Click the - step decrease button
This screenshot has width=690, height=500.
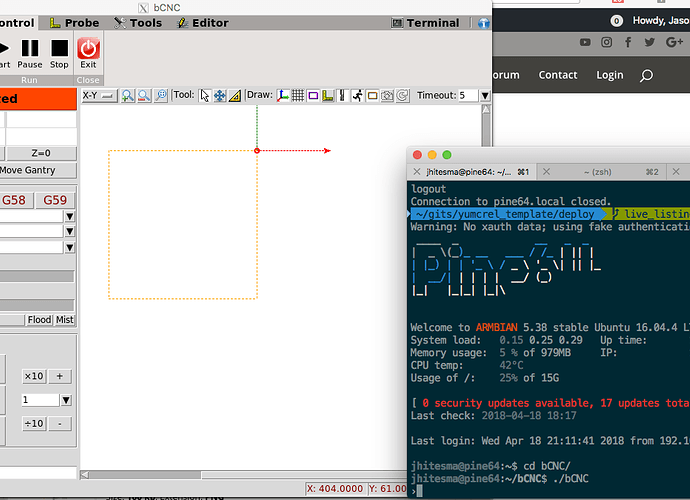(x=60, y=424)
